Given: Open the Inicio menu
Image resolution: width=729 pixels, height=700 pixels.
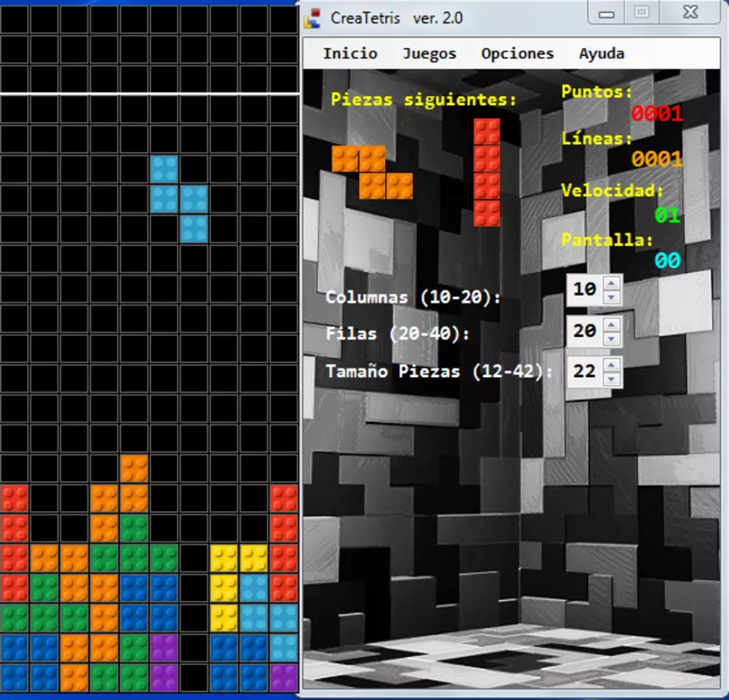Looking at the screenshot, I should (350, 53).
